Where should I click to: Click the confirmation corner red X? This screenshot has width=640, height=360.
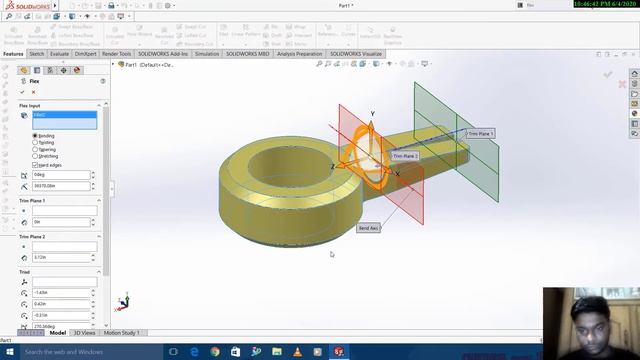622,84
